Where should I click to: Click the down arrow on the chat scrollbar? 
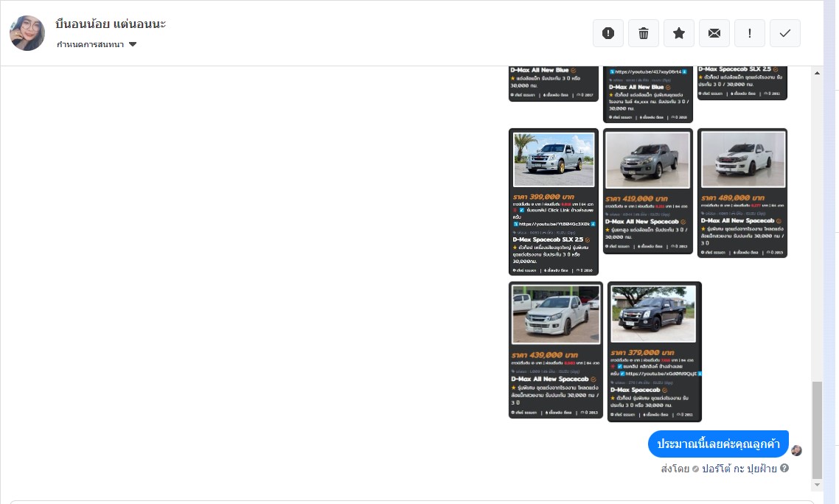point(817,485)
